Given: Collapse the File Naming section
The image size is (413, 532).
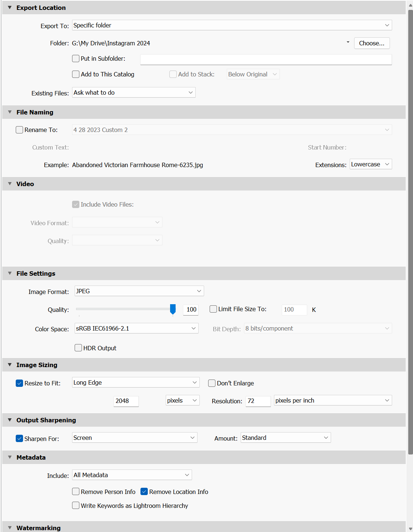Looking at the screenshot, I should coord(10,112).
